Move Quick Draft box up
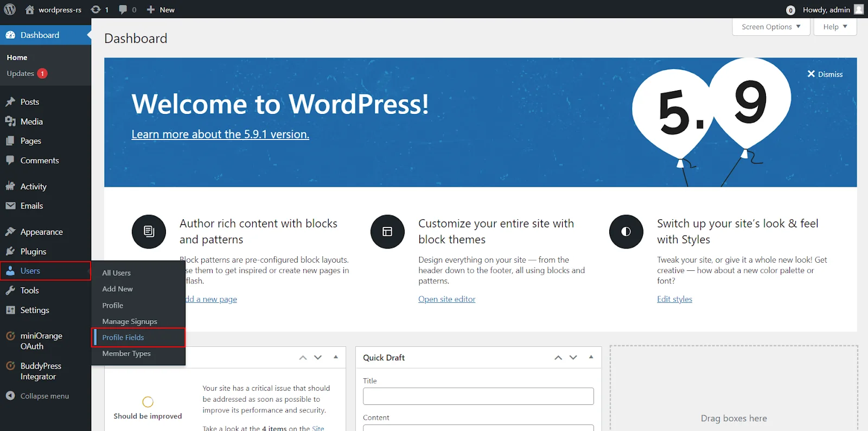 coord(558,358)
